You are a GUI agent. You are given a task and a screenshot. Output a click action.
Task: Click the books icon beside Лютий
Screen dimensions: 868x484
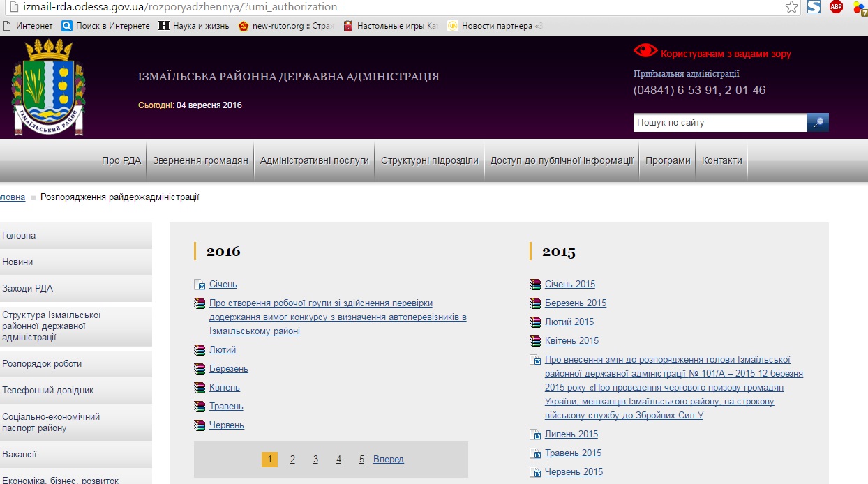(200, 350)
